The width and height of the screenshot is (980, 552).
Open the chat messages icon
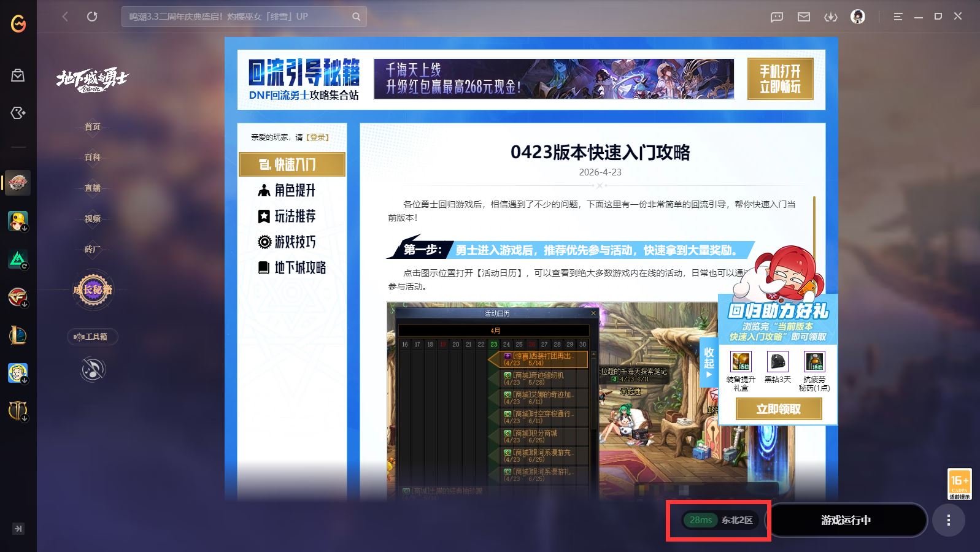(777, 17)
